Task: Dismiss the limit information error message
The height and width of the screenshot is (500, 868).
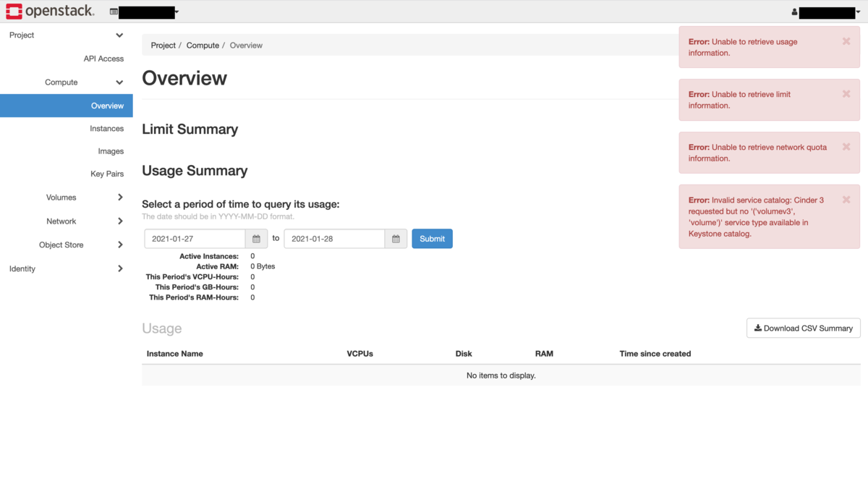Action: pyautogui.click(x=846, y=93)
